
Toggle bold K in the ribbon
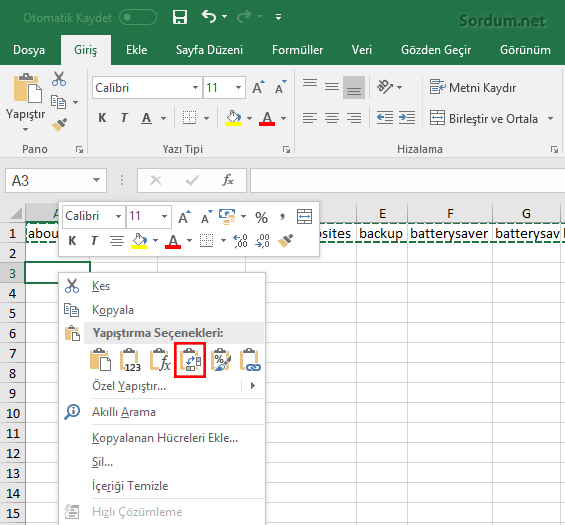(102, 118)
